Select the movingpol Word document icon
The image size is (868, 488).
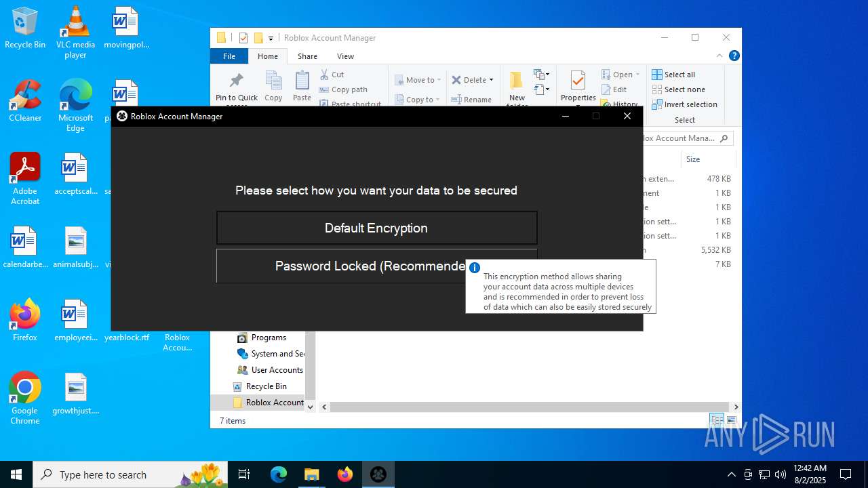tap(126, 28)
